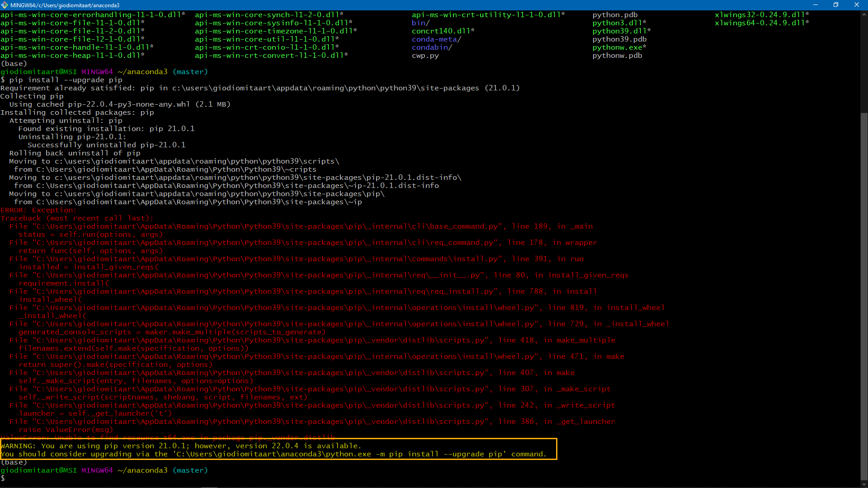This screenshot has height=488, width=868.
Task: Click the 'bin/' directory entry
Action: [x=421, y=23]
